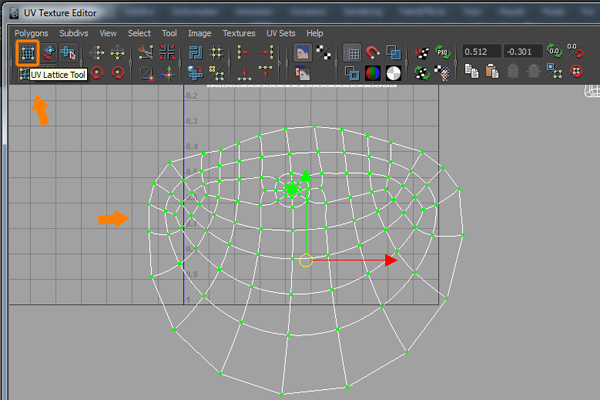600x400 pixels.
Task: Click the Copy UVs icon
Action: click(x=471, y=72)
